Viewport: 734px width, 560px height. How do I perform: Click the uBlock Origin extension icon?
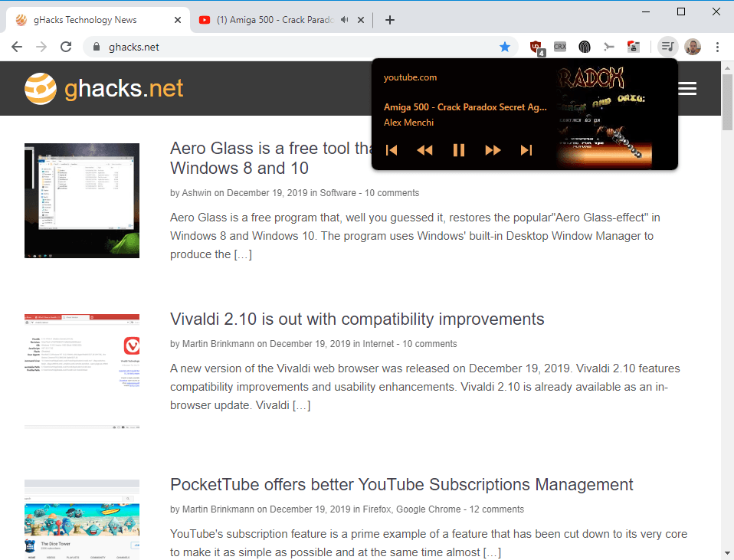(x=536, y=47)
